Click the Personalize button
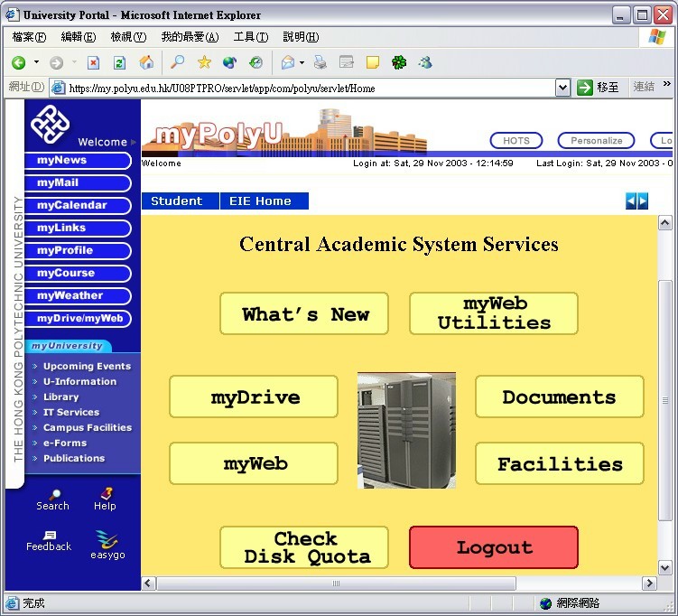The image size is (678, 616). pyautogui.click(x=596, y=141)
